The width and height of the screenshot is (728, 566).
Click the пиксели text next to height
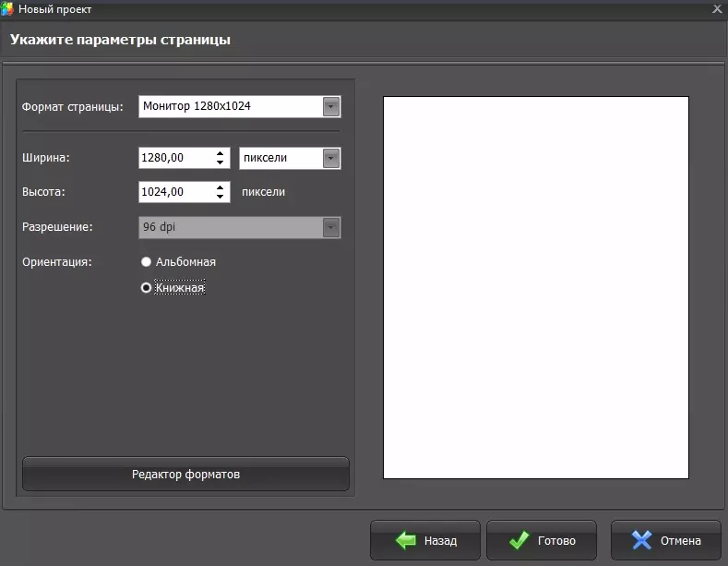[x=263, y=192]
